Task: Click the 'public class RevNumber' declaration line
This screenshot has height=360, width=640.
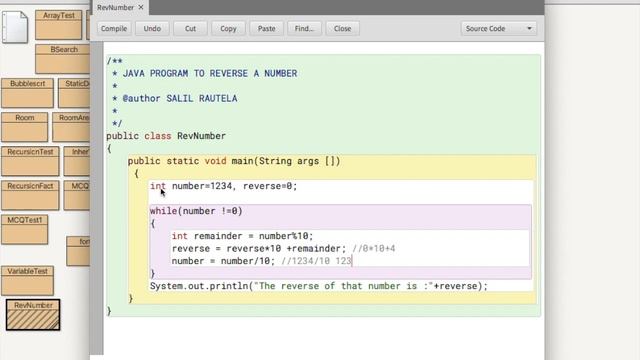Action: point(166,136)
